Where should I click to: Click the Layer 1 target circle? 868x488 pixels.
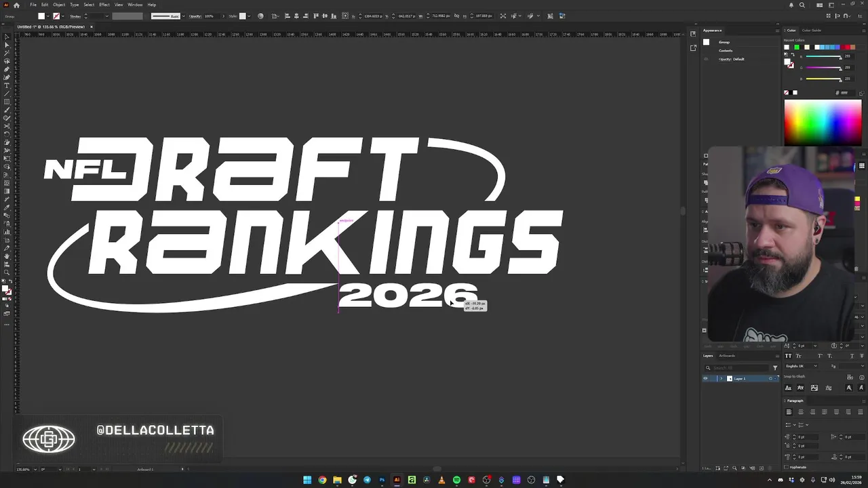(770, 378)
